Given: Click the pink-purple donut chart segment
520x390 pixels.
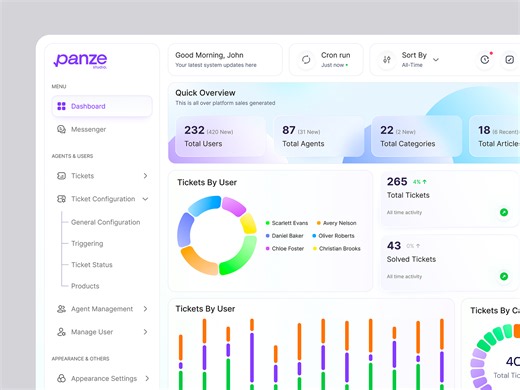Looking at the screenshot, I should click(234, 206).
